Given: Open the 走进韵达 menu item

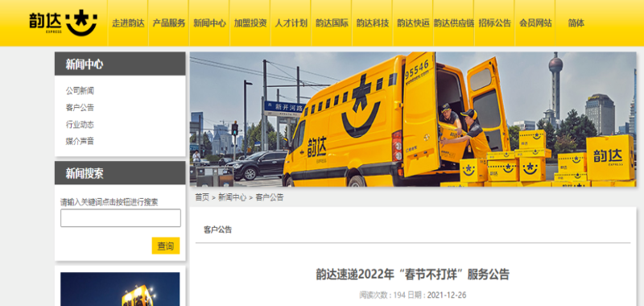Looking at the screenshot, I should point(128,23).
